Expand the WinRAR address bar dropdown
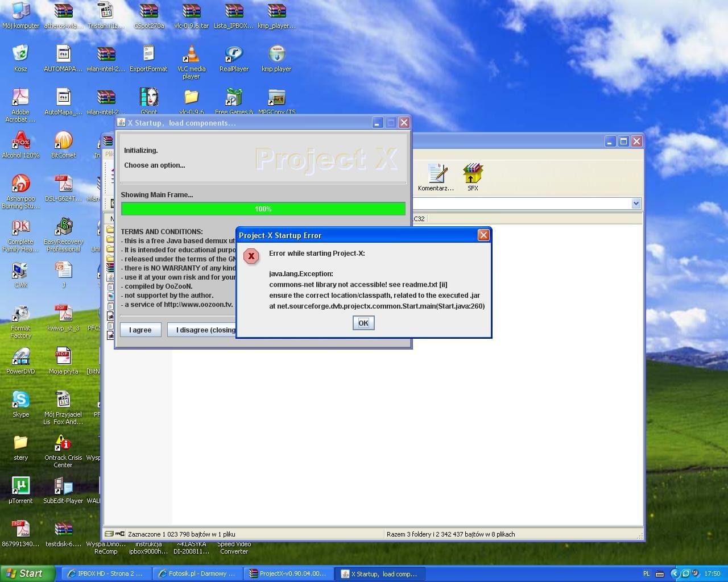This screenshot has height=582, width=728. 636,203
